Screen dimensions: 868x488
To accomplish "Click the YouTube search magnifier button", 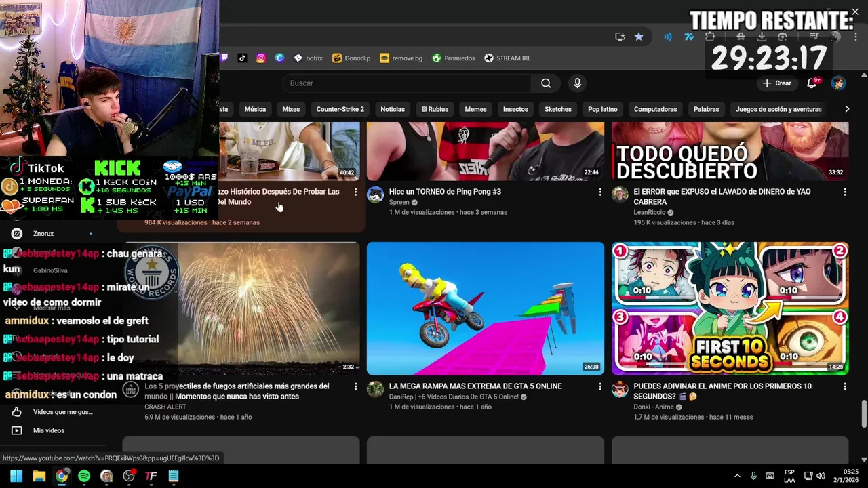I will [546, 83].
